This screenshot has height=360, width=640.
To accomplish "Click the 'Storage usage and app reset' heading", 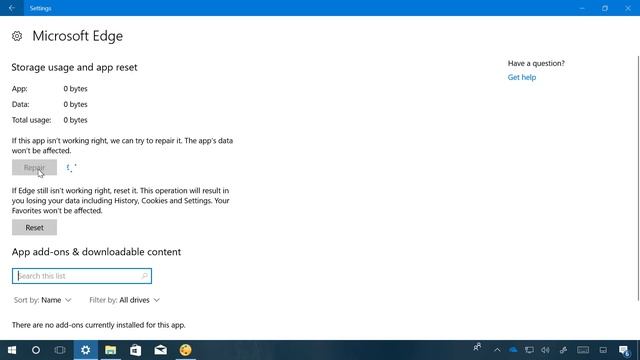I will [x=74, y=67].
